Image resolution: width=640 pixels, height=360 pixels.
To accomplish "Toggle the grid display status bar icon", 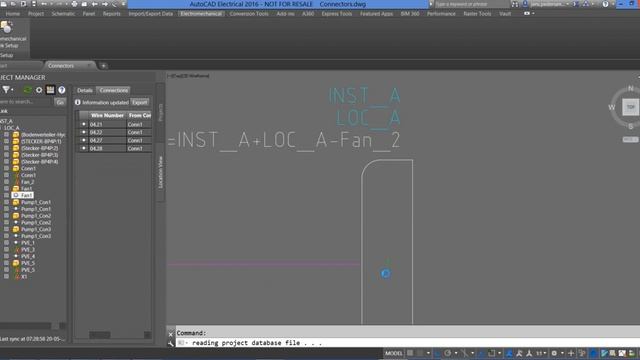I will click(409, 353).
